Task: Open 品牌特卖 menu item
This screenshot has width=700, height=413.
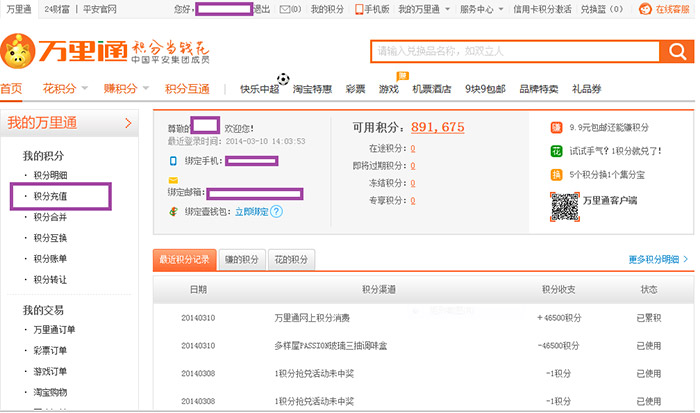Action: tap(538, 89)
